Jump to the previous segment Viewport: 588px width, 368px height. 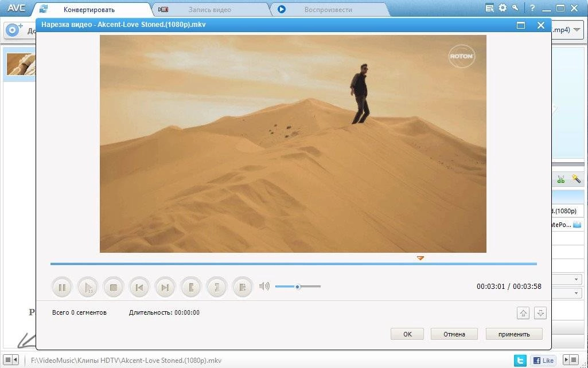tap(139, 288)
